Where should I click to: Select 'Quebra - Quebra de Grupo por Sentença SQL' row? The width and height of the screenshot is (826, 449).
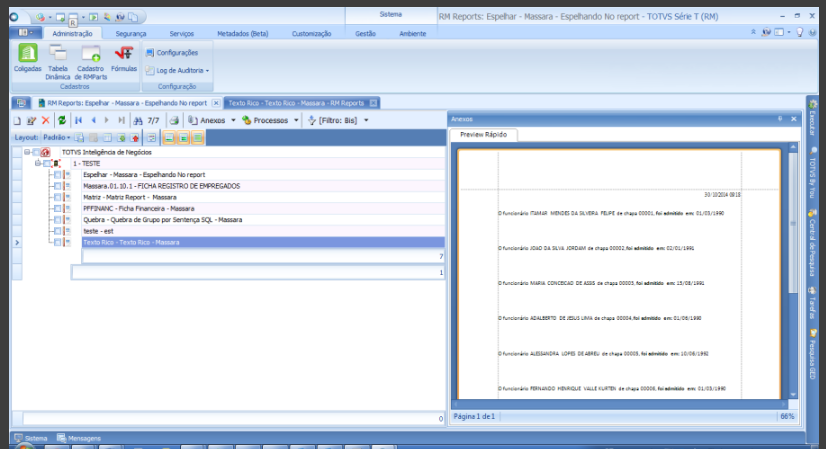(x=263, y=220)
